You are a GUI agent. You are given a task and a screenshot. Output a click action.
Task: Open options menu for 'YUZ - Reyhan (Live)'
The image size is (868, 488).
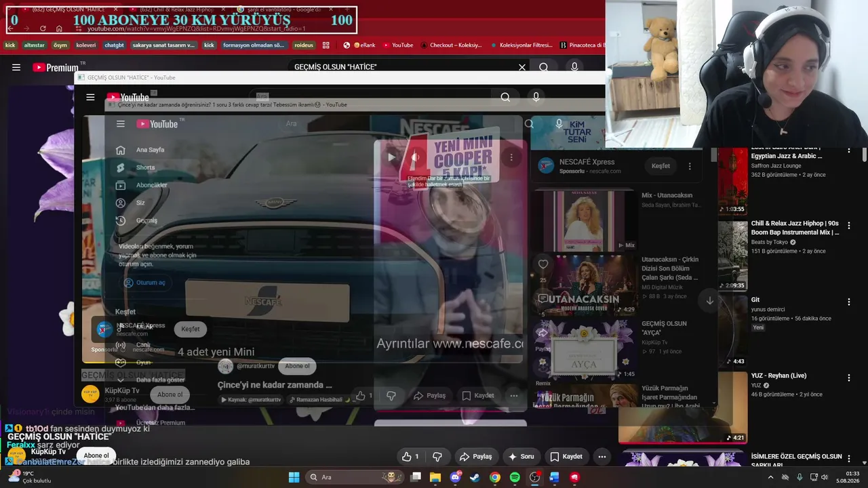(x=848, y=378)
